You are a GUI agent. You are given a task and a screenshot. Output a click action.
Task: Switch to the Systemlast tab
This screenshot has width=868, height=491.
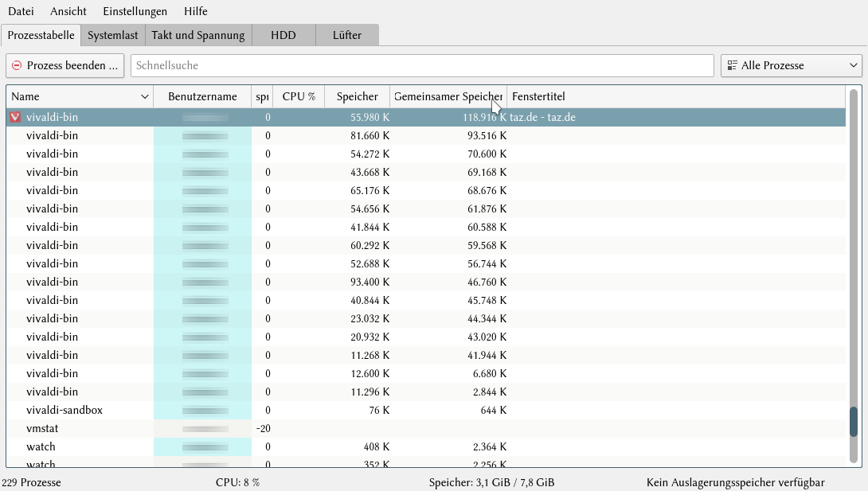click(113, 35)
